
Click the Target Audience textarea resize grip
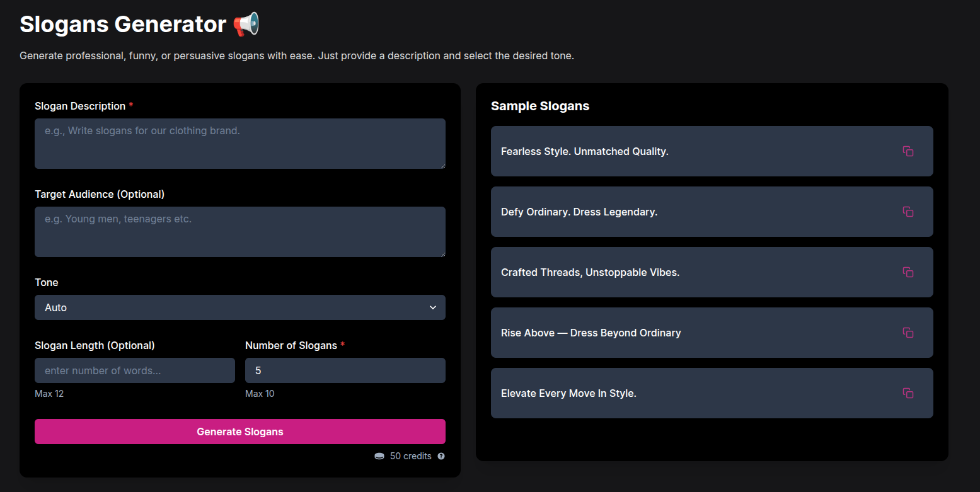click(x=442, y=254)
